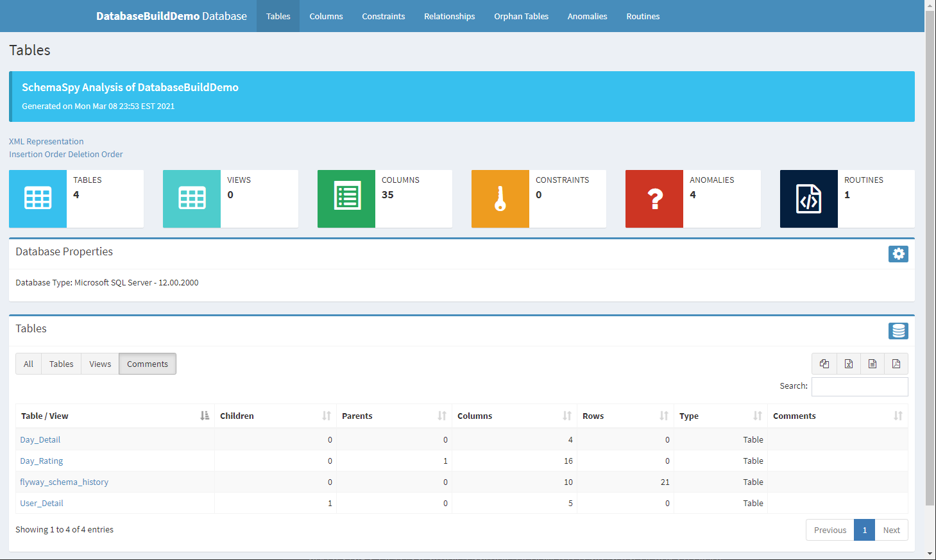This screenshot has height=560, width=936.
Task: Sort by the Columns count column
Action: click(x=515, y=416)
